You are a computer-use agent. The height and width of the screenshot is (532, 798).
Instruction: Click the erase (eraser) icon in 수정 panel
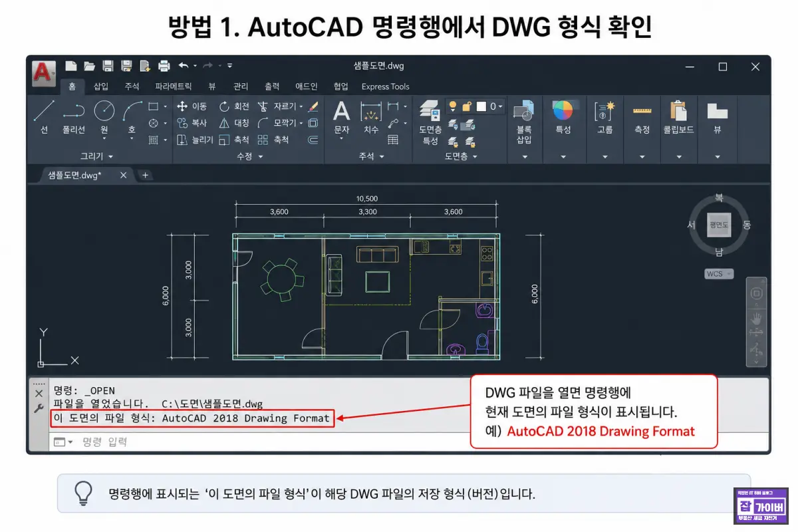pyautogui.click(x=314, y=106)
